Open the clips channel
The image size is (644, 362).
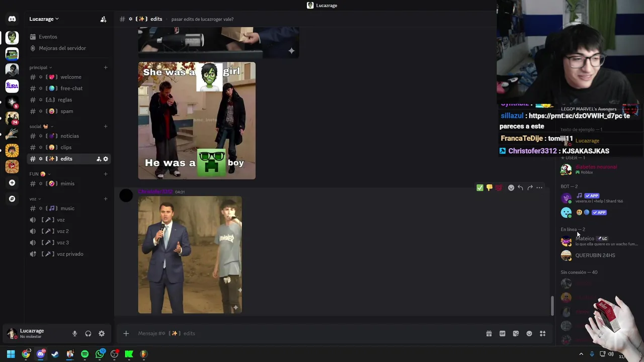[x=68, y=147]
